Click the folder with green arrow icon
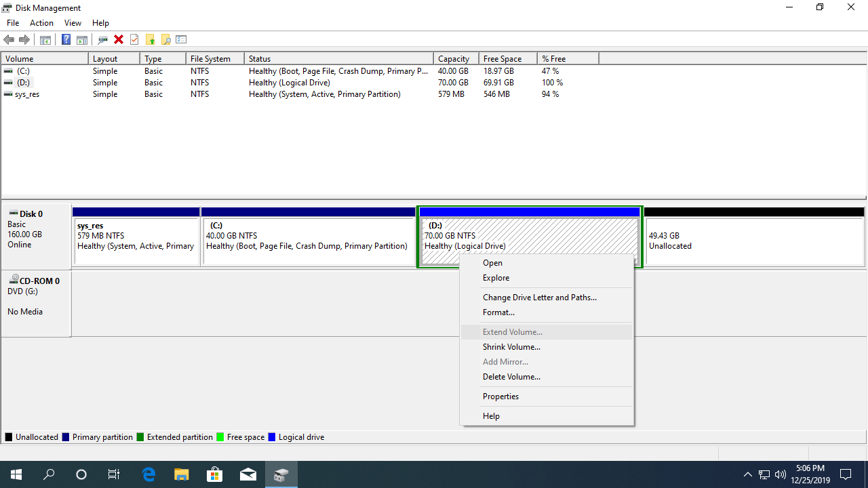Screen dimensions: 868x488 150,40
